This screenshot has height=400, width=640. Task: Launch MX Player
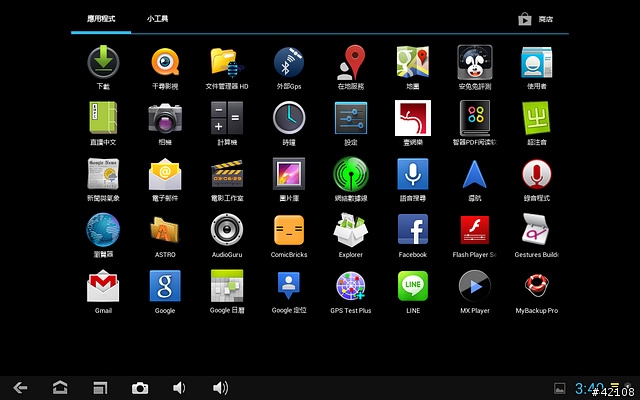point(475,286)
